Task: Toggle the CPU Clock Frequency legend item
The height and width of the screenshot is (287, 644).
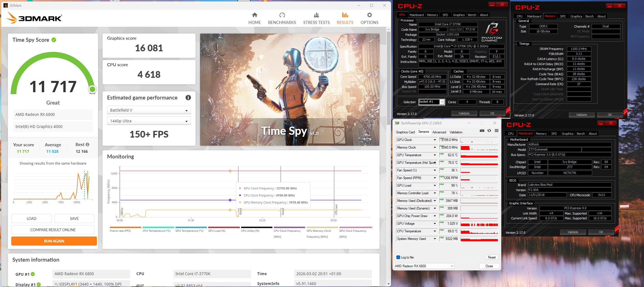Action: (289, 232)
